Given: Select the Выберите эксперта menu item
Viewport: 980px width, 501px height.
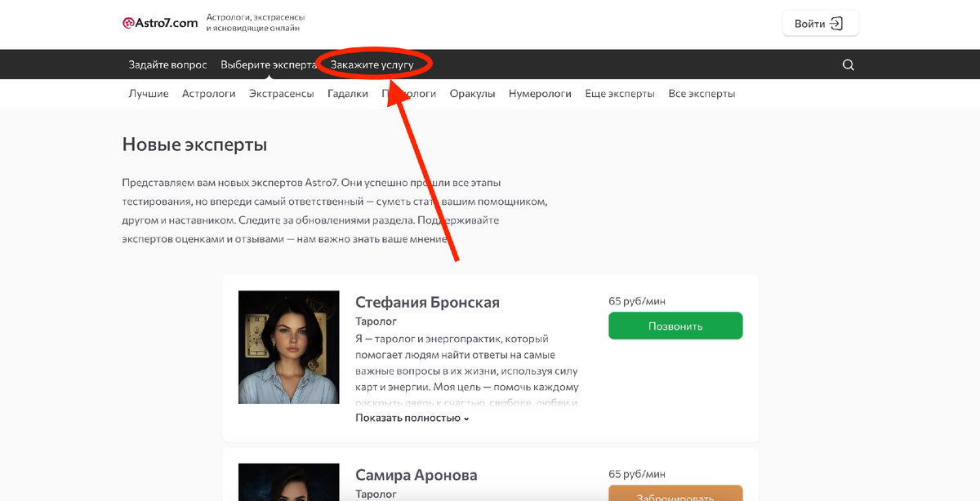Looking at the screenshot, I should click(269, 64).
